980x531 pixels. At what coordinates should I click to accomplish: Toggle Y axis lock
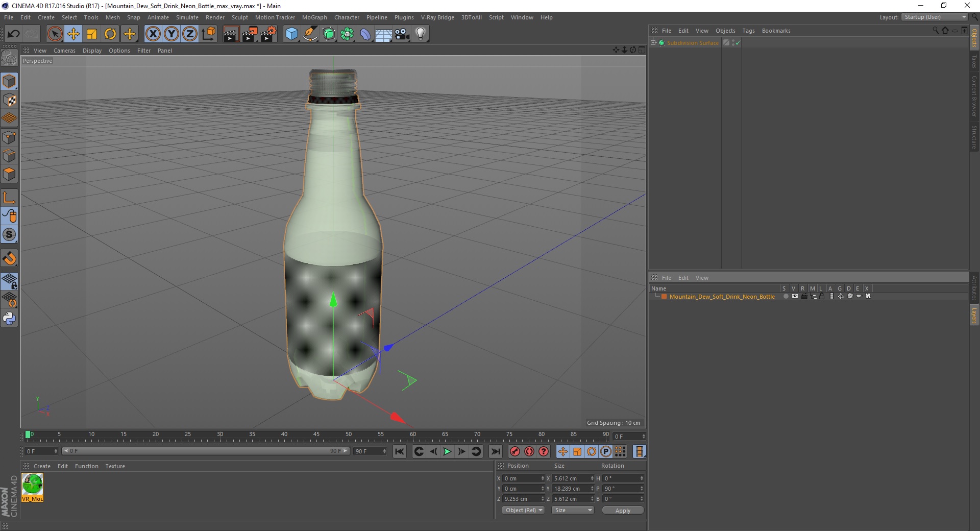[x=171, y=34]
